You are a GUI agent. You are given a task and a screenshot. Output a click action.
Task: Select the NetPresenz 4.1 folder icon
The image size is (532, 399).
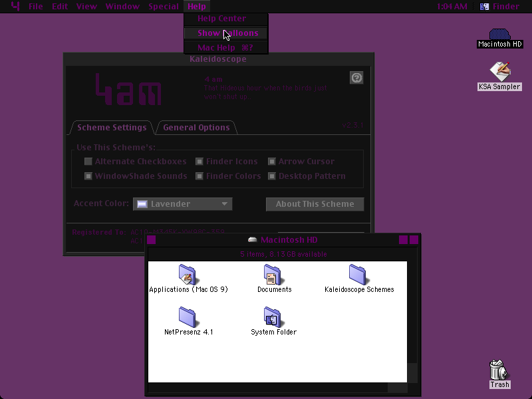(188, 317)
